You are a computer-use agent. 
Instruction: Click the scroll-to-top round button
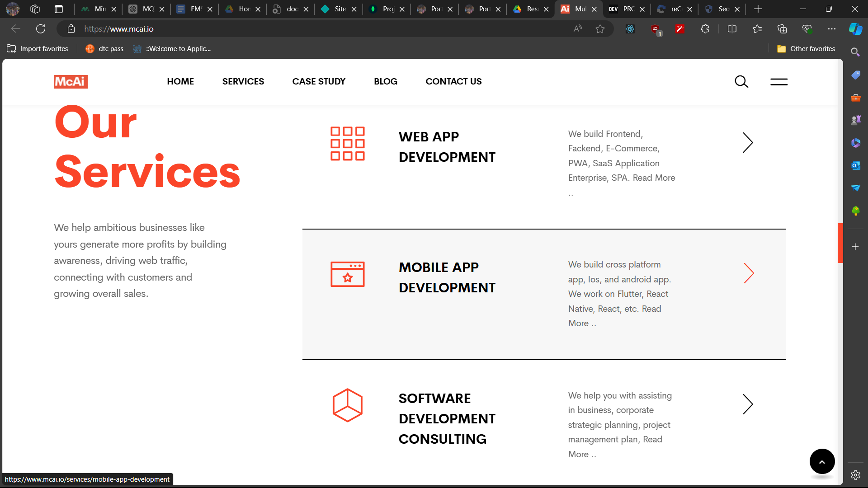tap(822, 461)
